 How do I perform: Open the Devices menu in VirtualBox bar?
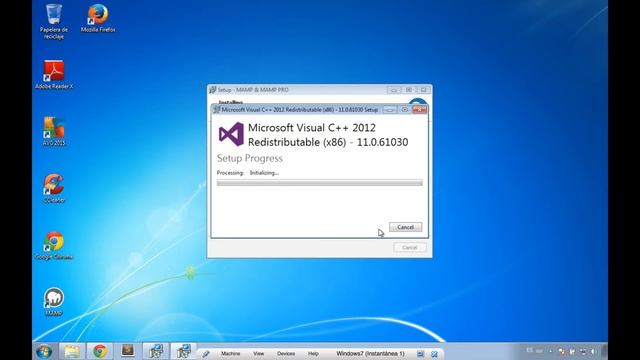pos(286,353)
